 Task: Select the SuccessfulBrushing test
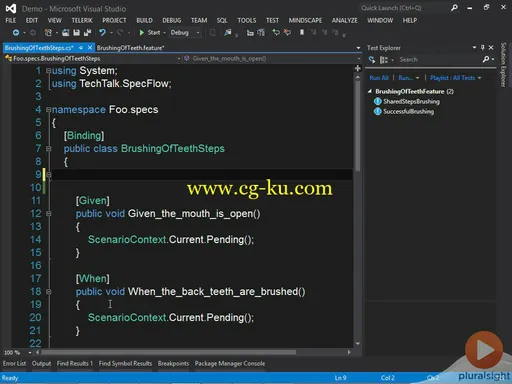click(409, 111)
